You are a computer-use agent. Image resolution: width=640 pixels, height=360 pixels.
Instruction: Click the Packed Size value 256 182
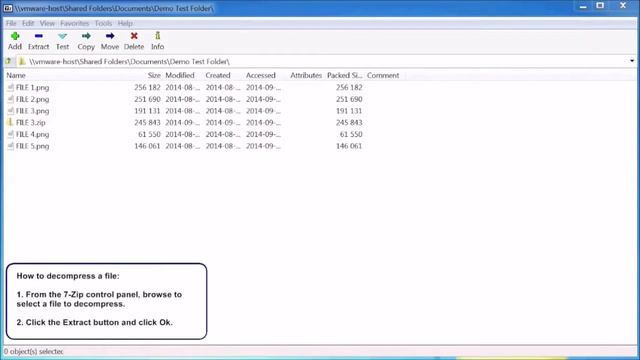point(349,87)
